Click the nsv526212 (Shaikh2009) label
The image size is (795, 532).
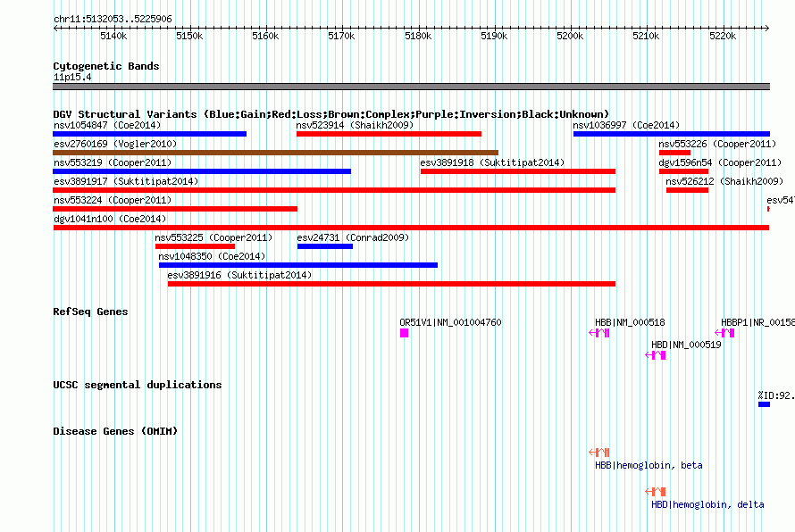pyautogui.click(x=724, y=181)
